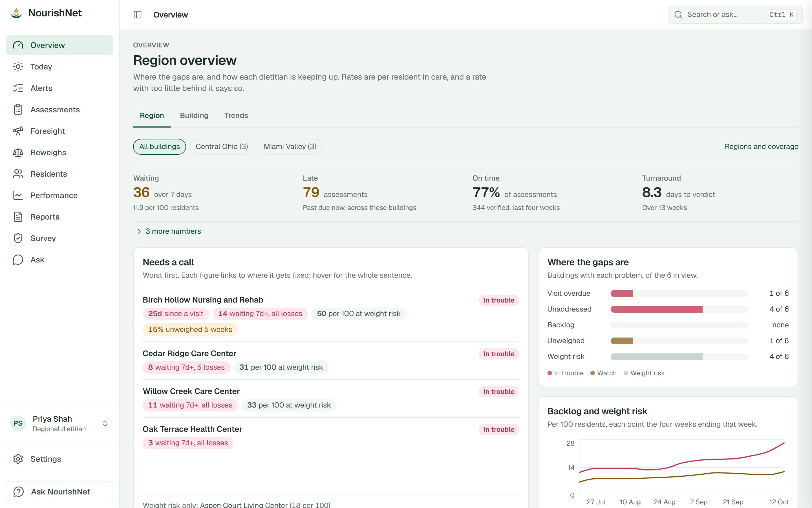Click the Ctrl K shortcut badge
The width and height of the screenshot is (812, 508).
click(782, 15)
